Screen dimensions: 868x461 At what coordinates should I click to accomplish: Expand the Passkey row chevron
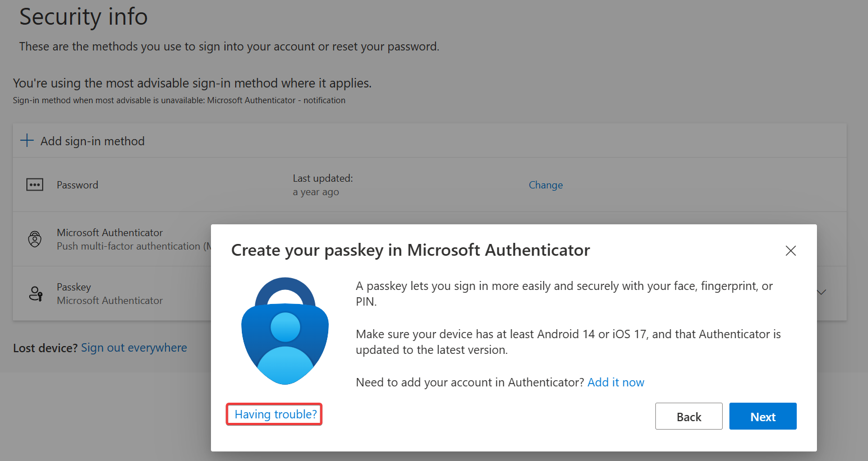coord(821,292)
